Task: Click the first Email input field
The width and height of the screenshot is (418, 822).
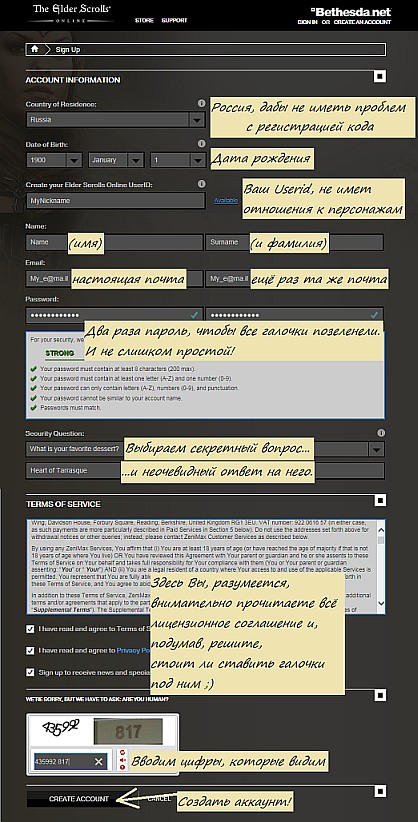Action: 114,279
